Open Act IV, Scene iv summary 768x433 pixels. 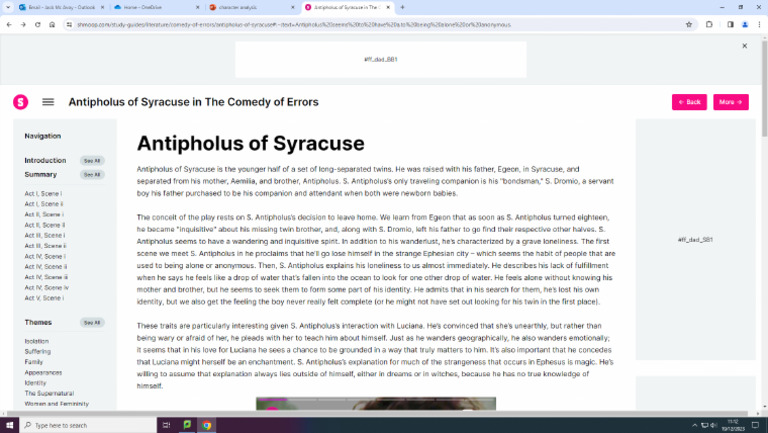(47, 288)
